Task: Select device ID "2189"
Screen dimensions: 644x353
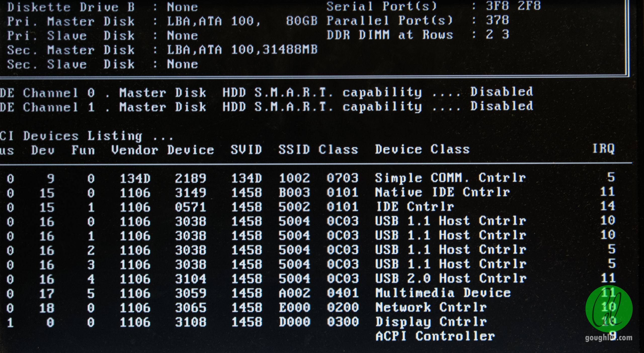Action: (190, 178)
